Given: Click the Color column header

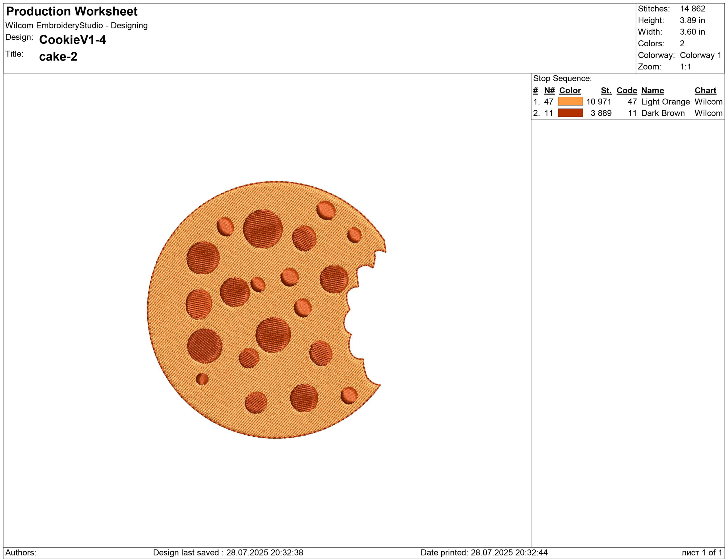Looking at the screenshot, I should [570, 91].
